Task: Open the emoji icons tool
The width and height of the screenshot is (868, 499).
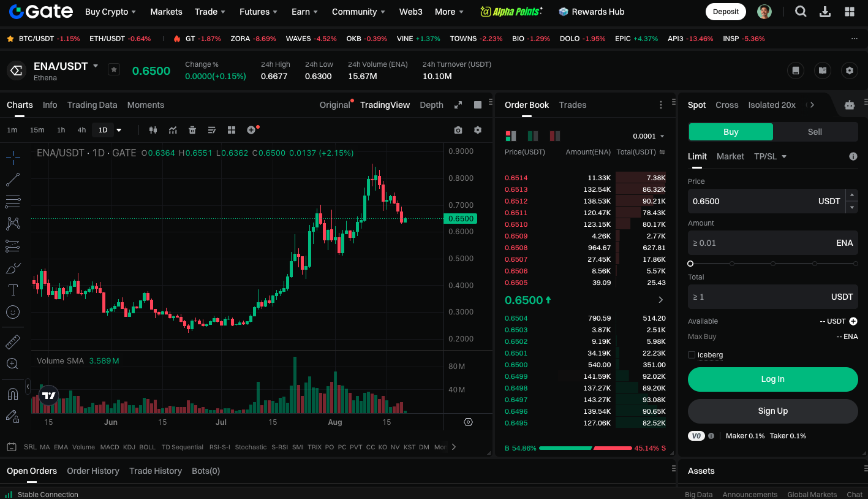Action: pos(13,312)
